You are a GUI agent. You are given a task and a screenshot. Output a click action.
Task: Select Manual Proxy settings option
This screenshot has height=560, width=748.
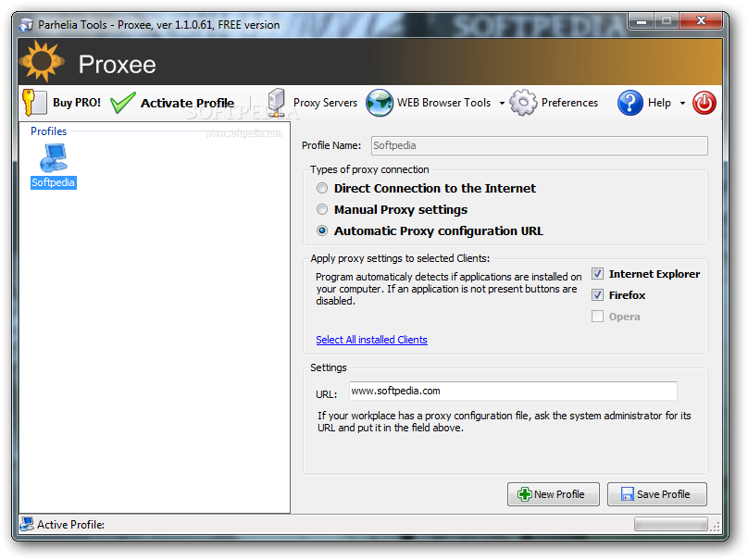click(x=322, y=209)
